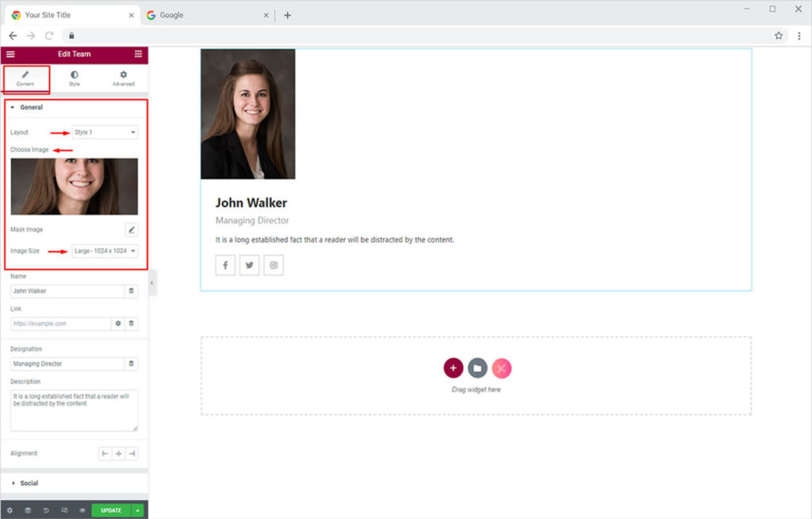Open the widgets grid panel icon

click(x=138, y=54)
